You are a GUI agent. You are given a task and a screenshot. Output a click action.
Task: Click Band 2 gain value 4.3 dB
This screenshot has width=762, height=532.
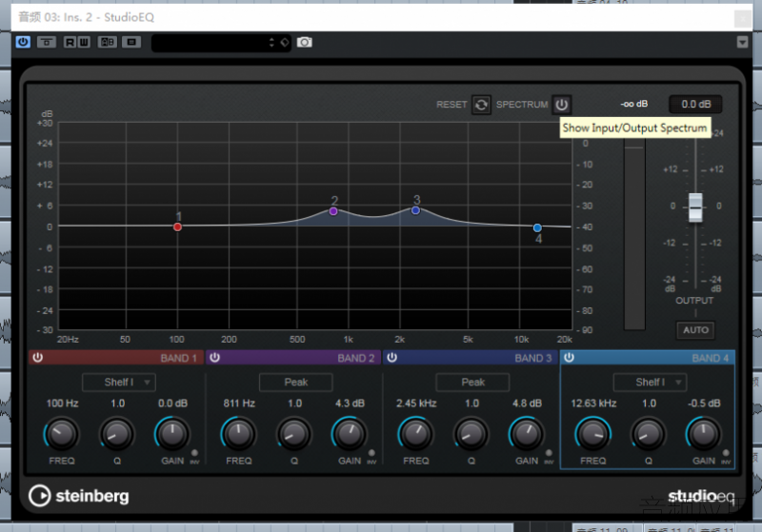[350, 404]
